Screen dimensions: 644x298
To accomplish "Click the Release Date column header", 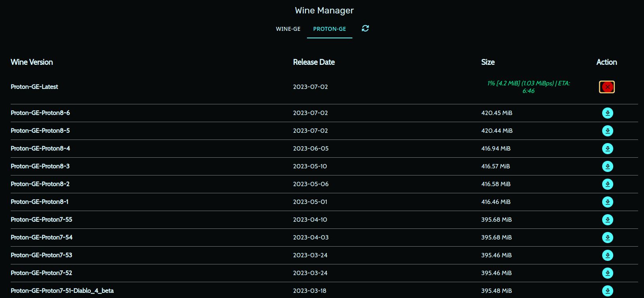I will click(x=314, y=62).
